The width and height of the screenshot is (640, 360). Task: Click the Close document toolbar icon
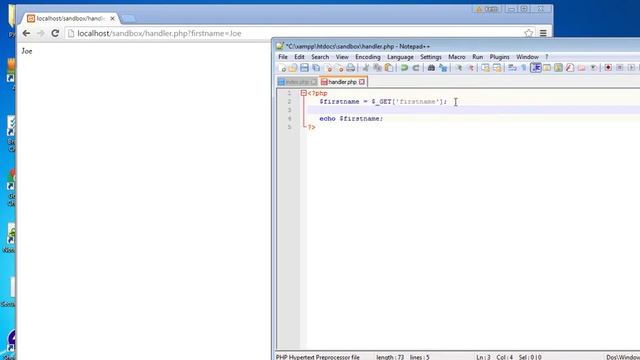click(329, 68)
